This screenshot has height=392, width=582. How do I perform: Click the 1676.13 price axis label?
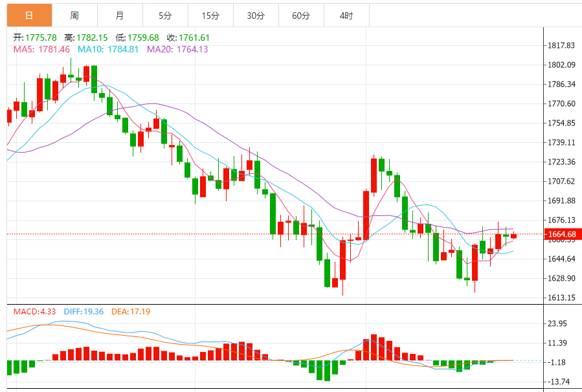point(561,220)
